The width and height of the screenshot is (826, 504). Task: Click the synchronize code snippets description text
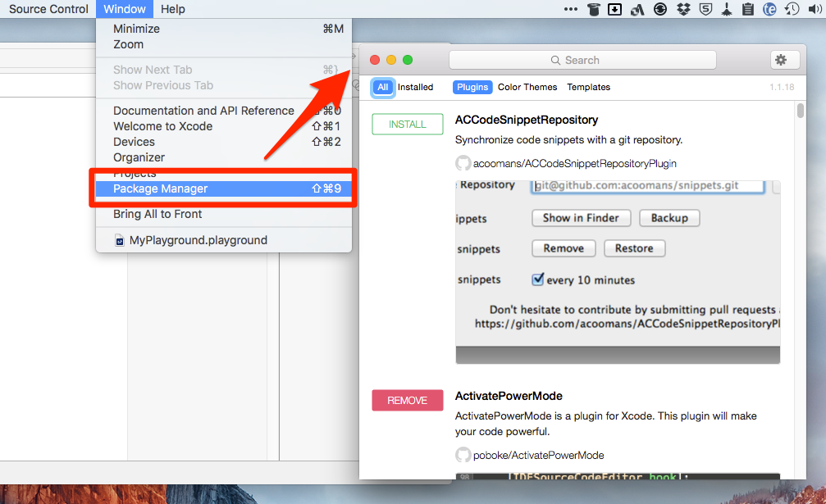coord(568,140)
